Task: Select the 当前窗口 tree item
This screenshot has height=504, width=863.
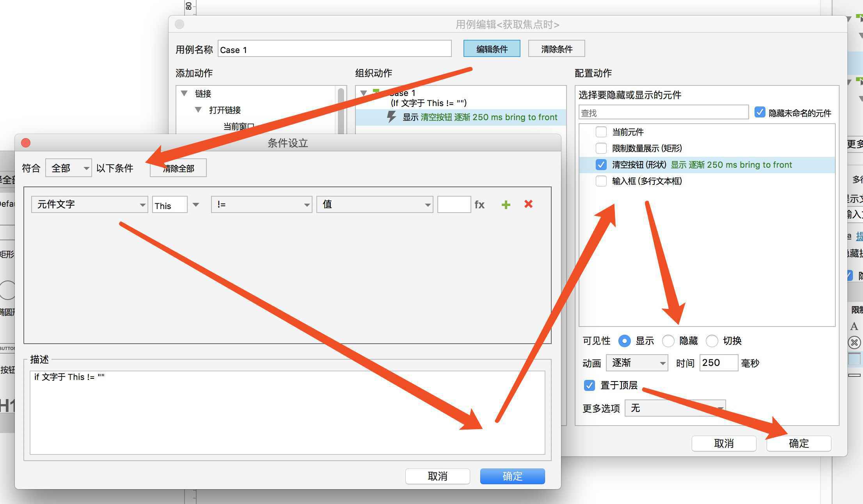Action: point(239,126)
